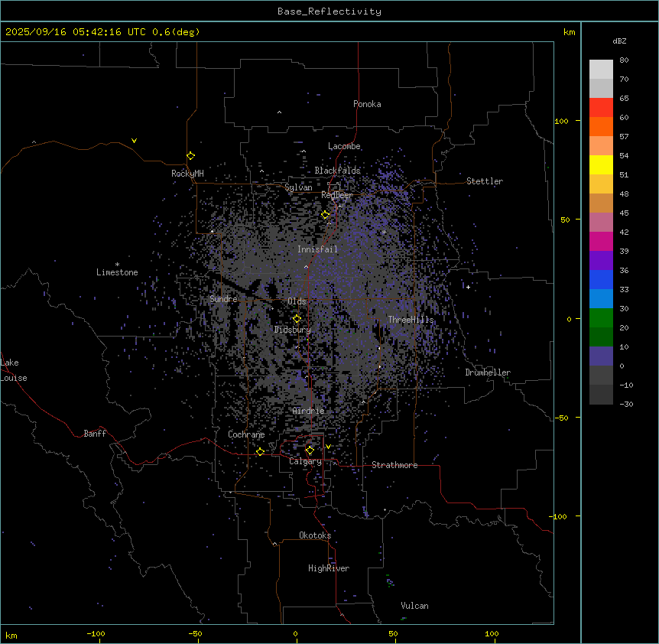
Task: Click the Didsbury town label
Action: tap(292, 330)
